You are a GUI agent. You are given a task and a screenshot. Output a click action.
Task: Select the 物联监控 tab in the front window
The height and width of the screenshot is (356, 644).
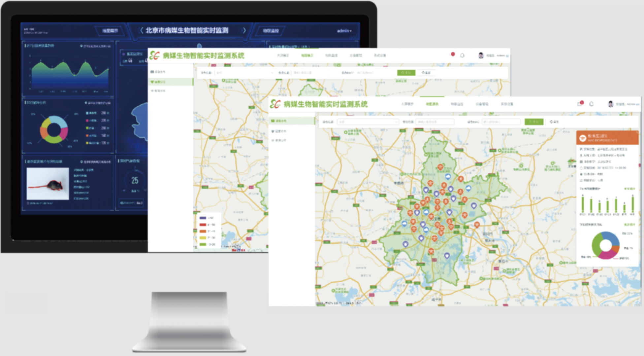(457, 104)
